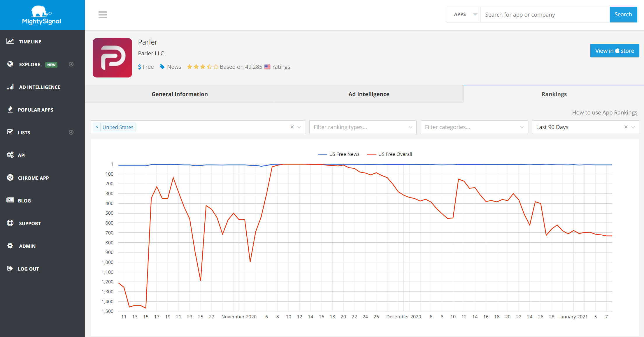Click the Parler LLC publisher name
The width and height of the screenshot is (644, 337).
151,53
